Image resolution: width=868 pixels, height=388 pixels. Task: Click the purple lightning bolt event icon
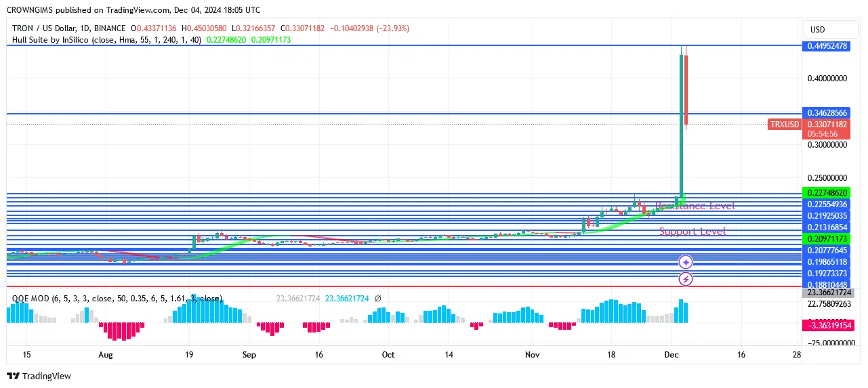click(686, 278)
